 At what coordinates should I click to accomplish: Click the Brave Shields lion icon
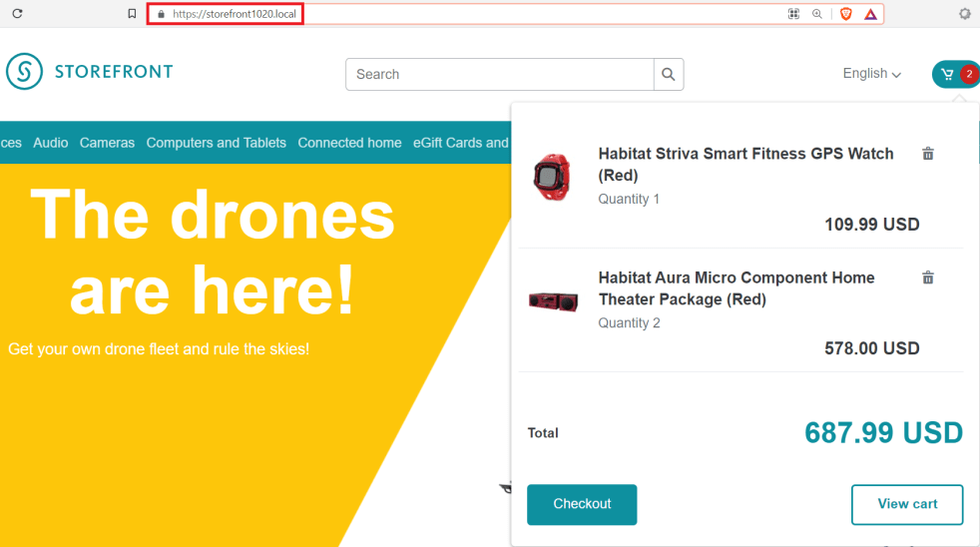pyautogui.click(x=845, y=14)
